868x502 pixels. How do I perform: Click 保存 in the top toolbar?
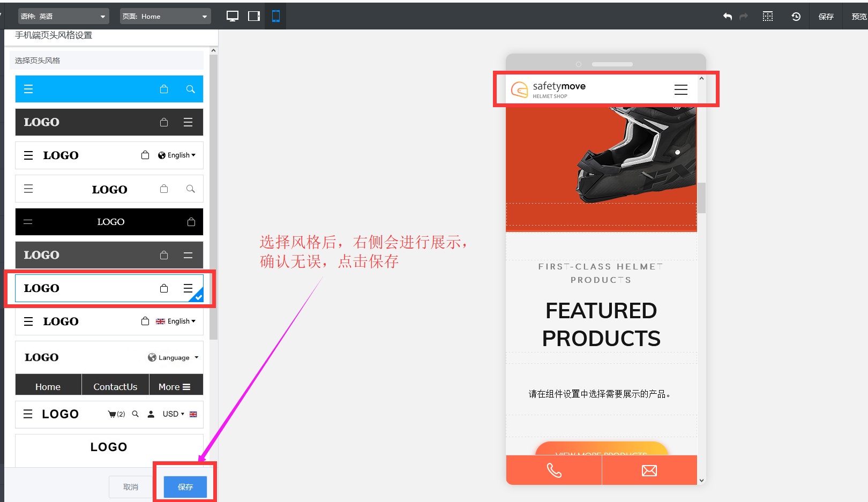[x=826, y=17]
